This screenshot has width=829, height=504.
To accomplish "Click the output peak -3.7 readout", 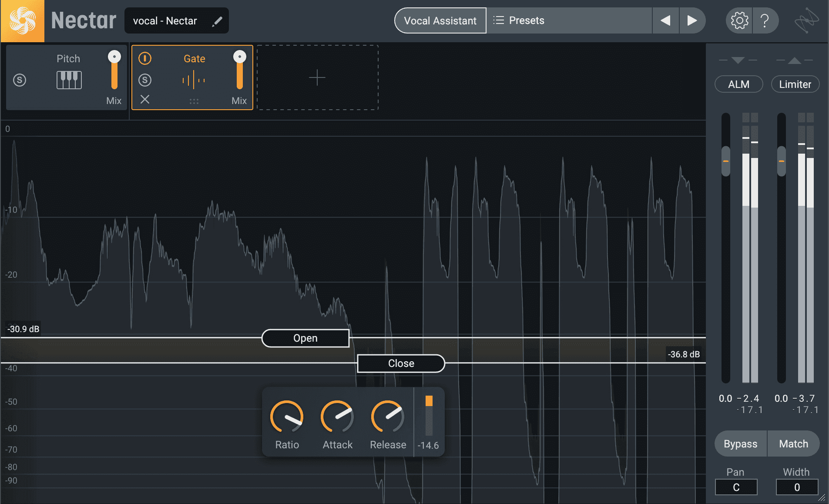I will click(803, 398).
